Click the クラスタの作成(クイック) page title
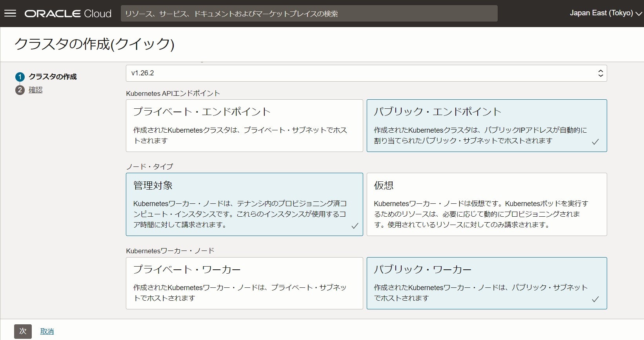 (x=94, y=44)
